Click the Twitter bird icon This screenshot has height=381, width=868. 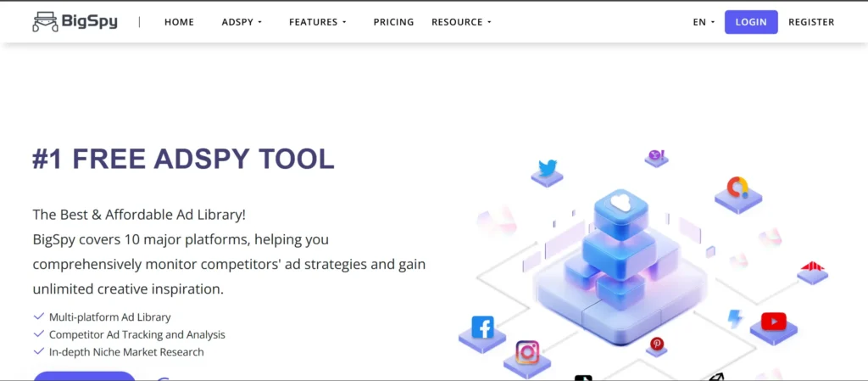548,168
